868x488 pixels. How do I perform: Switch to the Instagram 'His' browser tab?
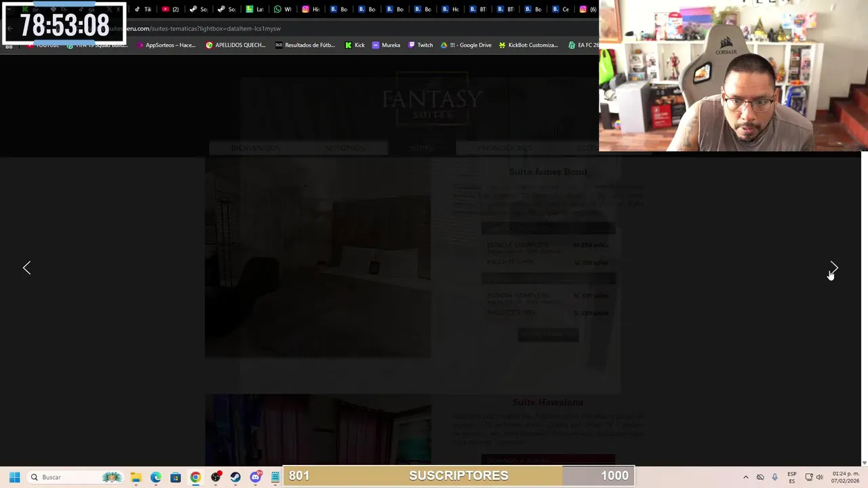point(311,9)
